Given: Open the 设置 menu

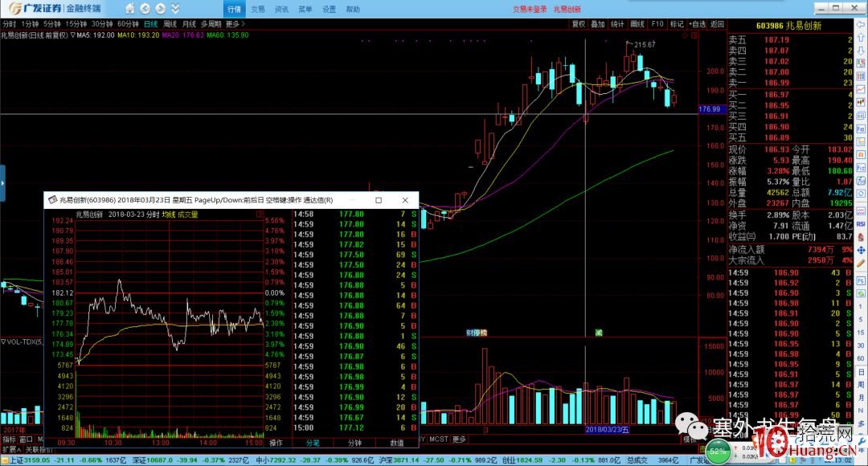Looking at the screenshot, I should click(x=329, y=10).
